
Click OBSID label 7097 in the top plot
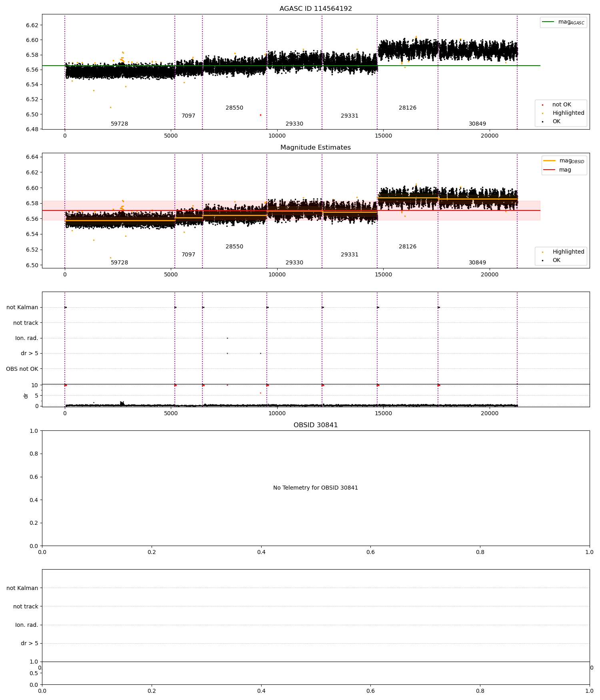(x=188, y=116)
